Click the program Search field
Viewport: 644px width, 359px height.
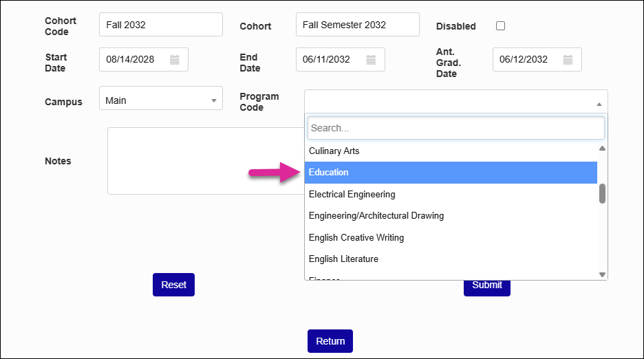(x=456, y=128)
